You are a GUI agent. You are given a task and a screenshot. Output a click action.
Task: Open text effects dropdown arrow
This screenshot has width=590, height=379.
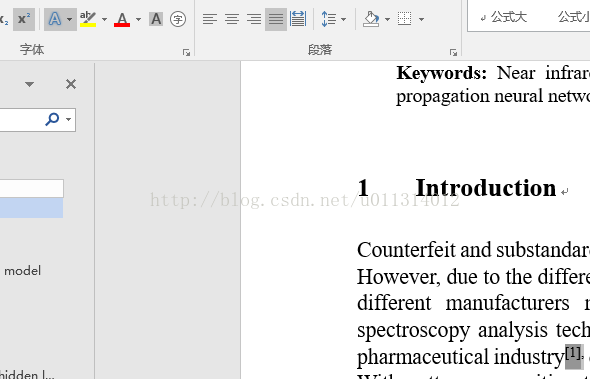(x=70, y=19)
